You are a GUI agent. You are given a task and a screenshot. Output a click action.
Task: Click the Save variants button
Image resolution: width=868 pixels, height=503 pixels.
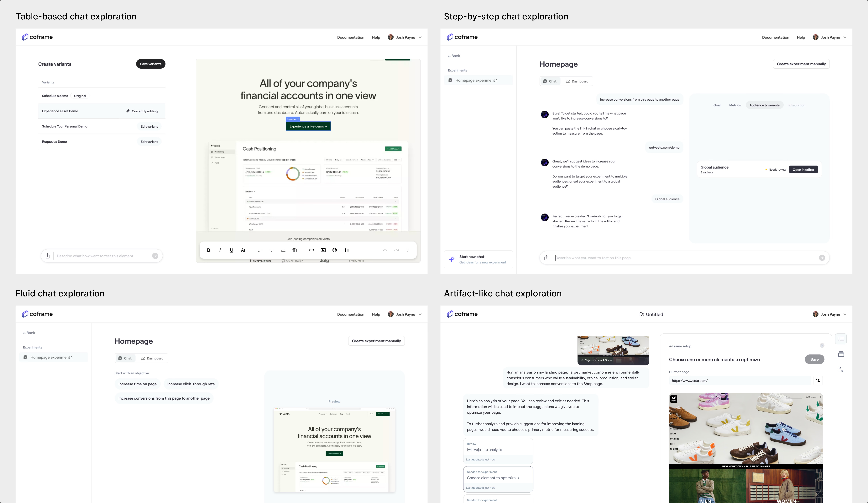pos(151,64)
